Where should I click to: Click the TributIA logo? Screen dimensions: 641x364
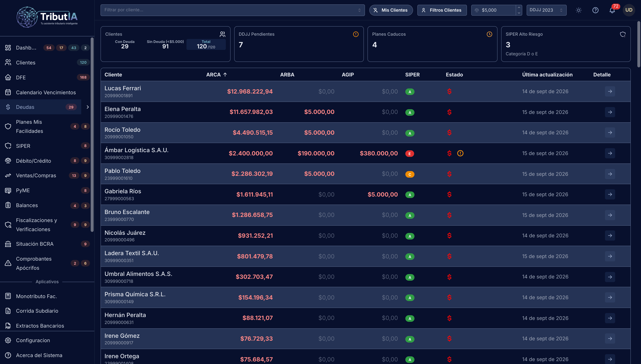(47, 17)
